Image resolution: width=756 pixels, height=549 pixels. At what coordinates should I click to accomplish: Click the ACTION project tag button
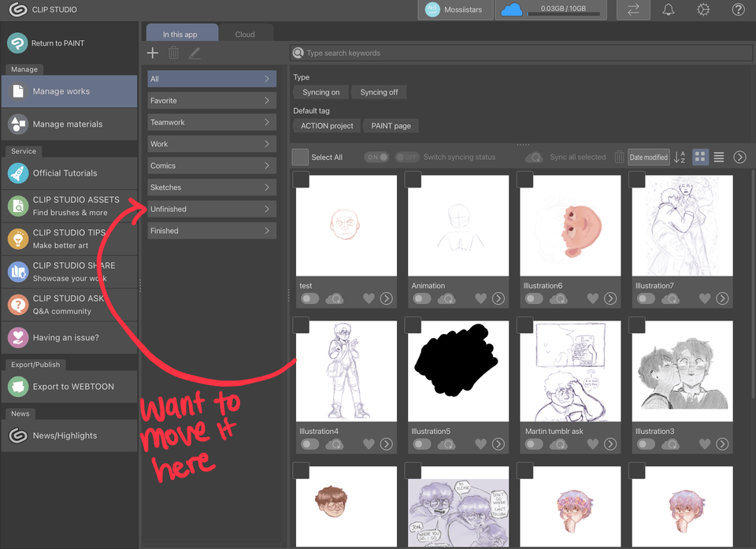point(327,126)
